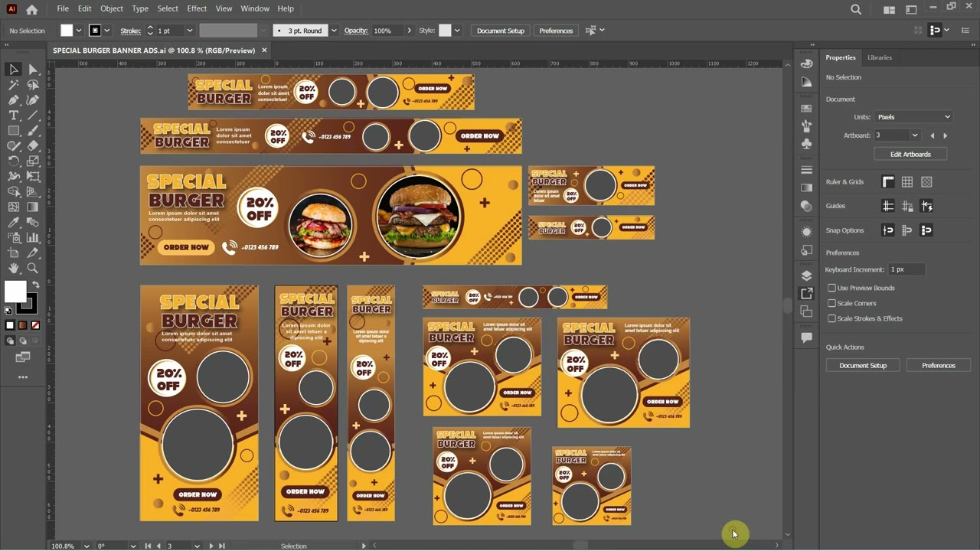Toggle Show Rulers in Ruler & Grids
The height and width of the screenshot is (551, 980).
pos(888,182)
